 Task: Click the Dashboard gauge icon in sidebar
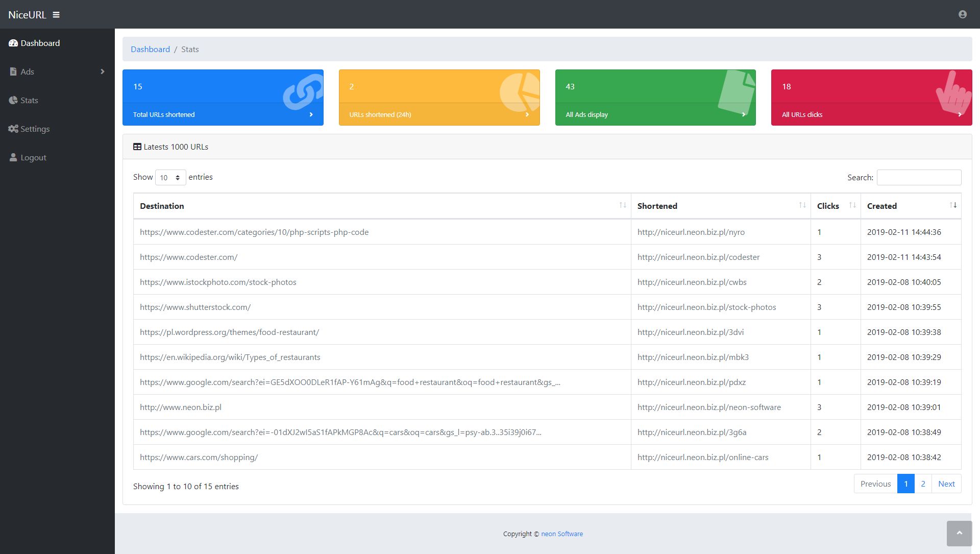point(13,43)
